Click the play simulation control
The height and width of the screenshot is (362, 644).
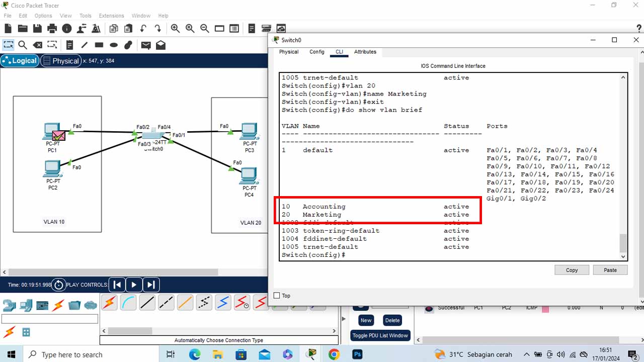coord(134,285)
